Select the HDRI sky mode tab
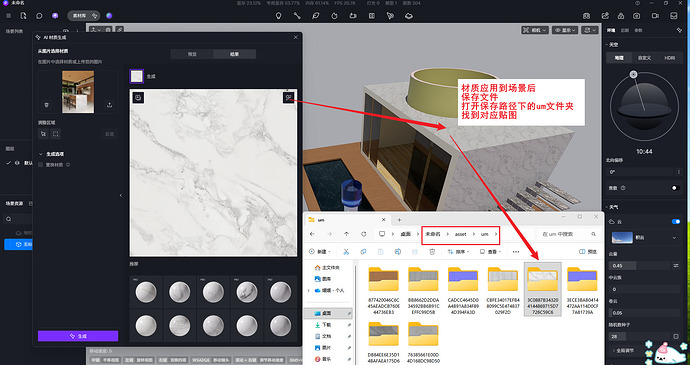The image size is (690, 365). (669, 58)
